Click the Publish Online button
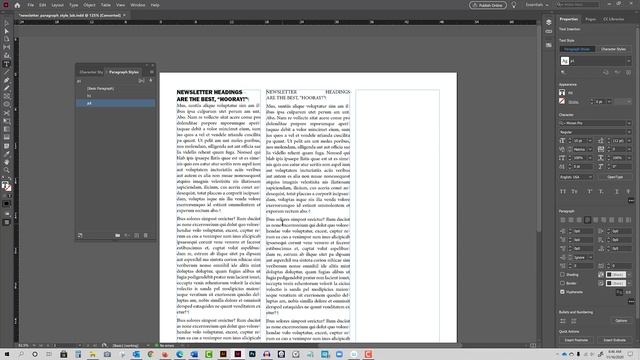This screenshot has height=360, width=640. click(x=488, y=5)
